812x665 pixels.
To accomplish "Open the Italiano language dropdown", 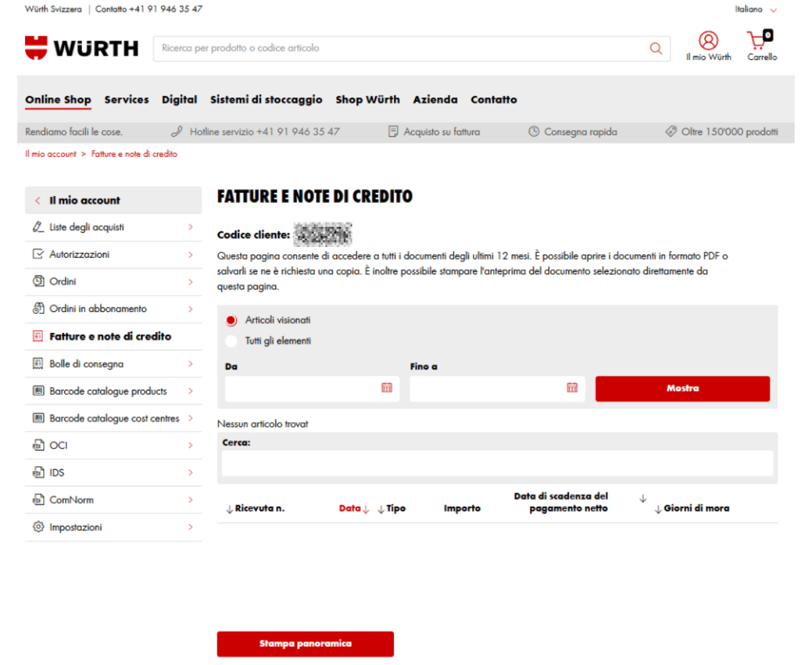I will pos(756,9).
